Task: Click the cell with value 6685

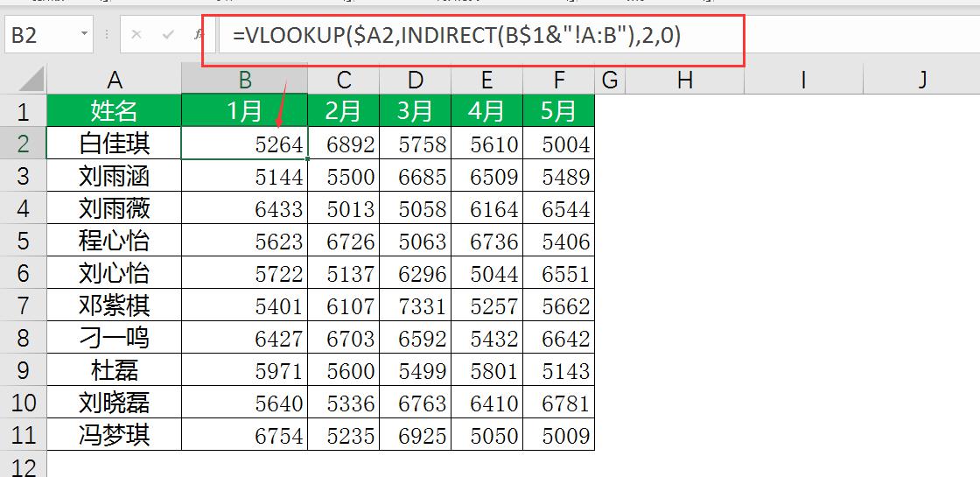Action: [x=415, y=176]
